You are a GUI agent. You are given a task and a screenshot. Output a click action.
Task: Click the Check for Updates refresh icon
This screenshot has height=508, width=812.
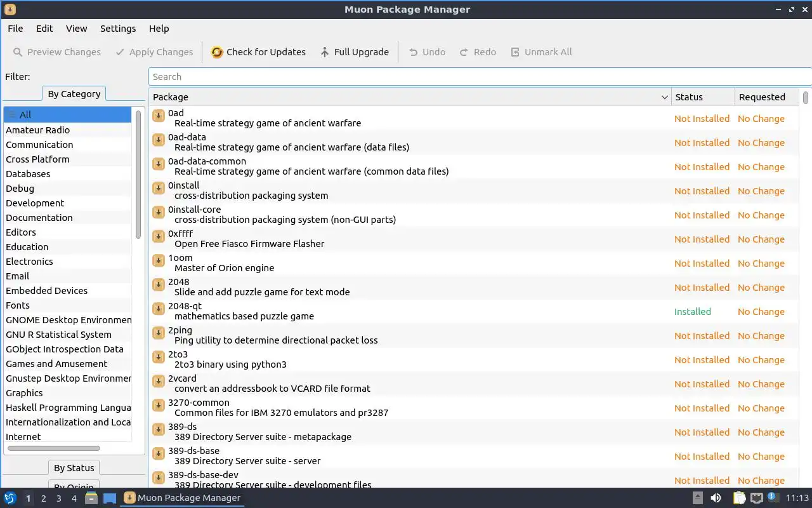(217, 52)
